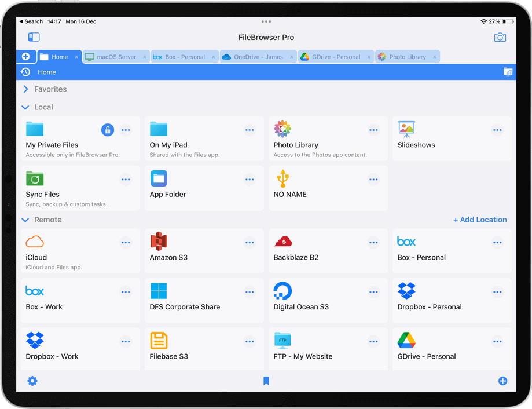The width and height of the screenshot is (532, 409).
Task: Click the battery indicator in status bar
Action: click(x=508, y=21)
